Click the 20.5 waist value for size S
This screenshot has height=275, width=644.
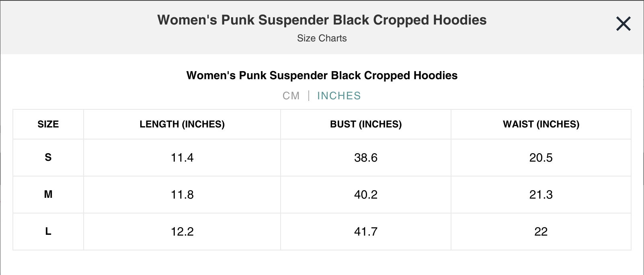(541, 158)
